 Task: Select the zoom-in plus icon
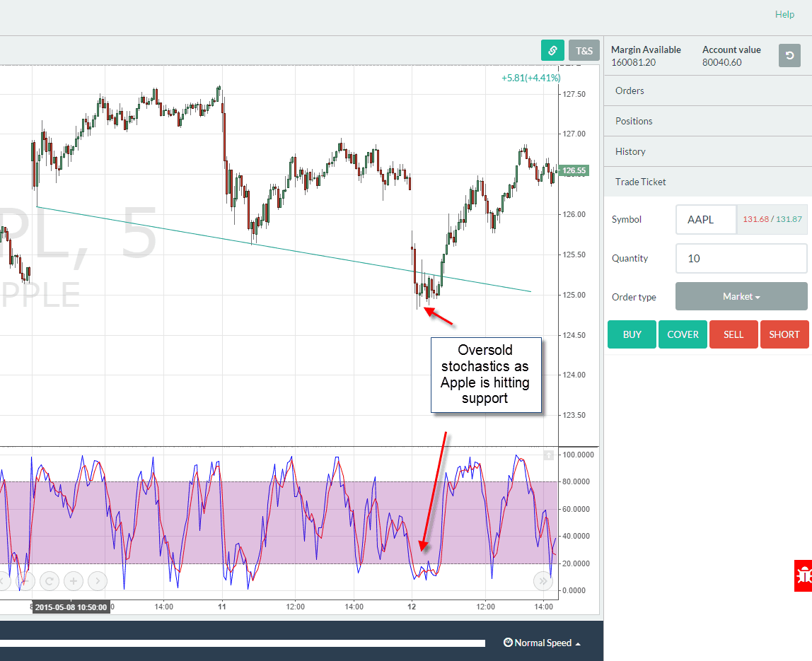(x=74, y=581)
